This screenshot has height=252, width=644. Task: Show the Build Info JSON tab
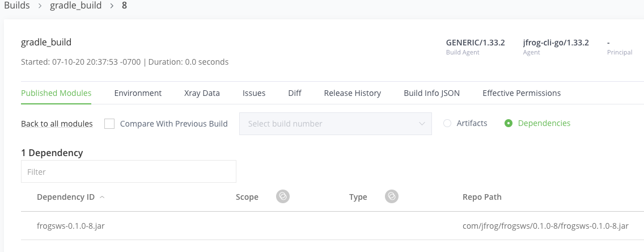tap(431, 93)
